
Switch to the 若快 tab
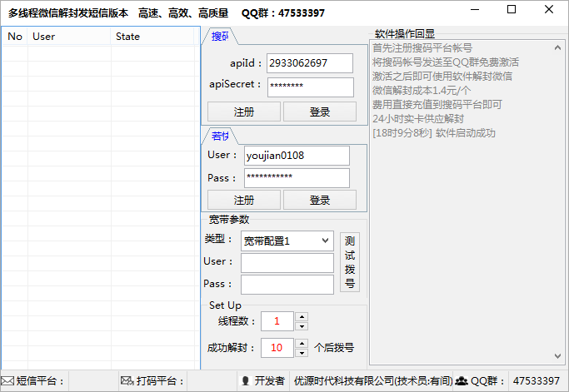220,136
